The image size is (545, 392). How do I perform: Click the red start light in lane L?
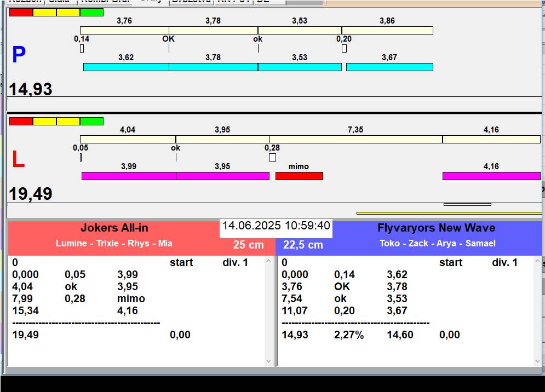(21, 121)
